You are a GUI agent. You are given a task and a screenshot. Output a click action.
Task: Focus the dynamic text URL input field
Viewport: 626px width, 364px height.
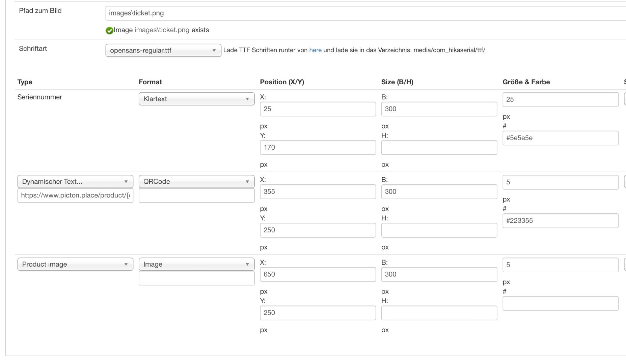tap(75, 195)
